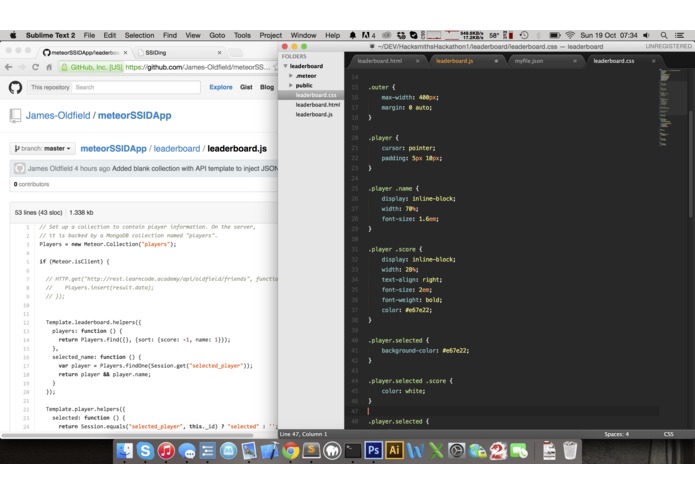The image size is (695, 494).
Task: Launch Illustrator from the Dock
Action: tap(394, 451)
